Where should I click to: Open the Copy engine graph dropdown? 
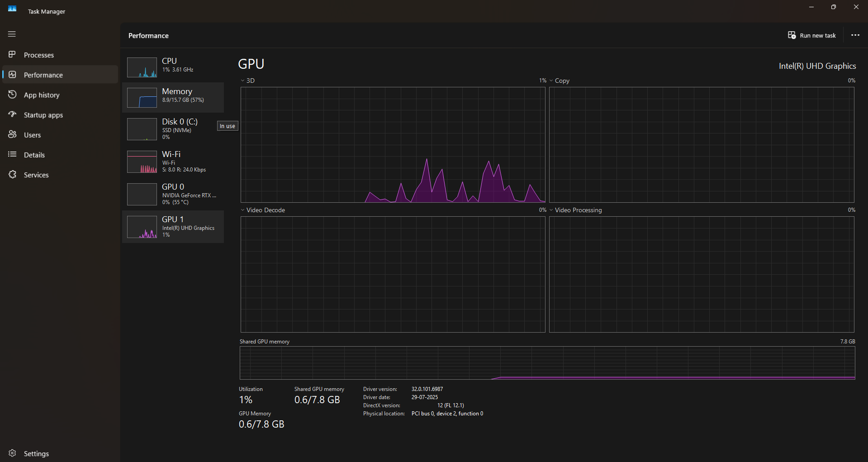pos(551,81)
